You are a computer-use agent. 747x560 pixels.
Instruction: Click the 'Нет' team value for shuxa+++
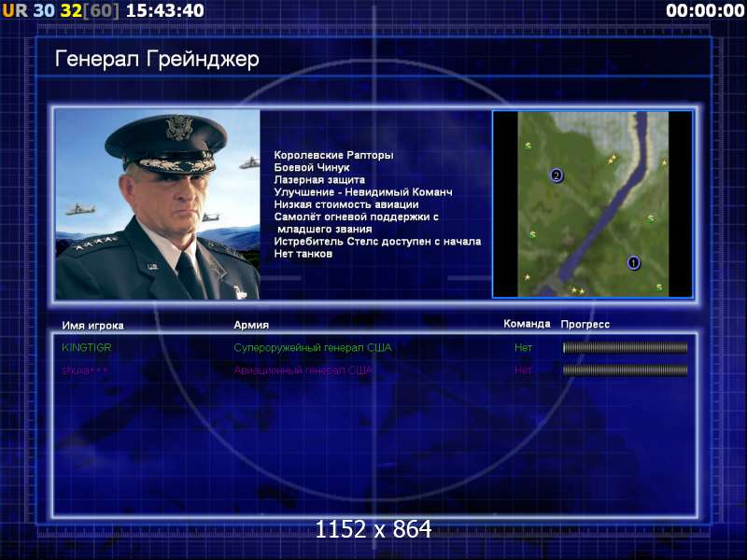click(523, 370)
